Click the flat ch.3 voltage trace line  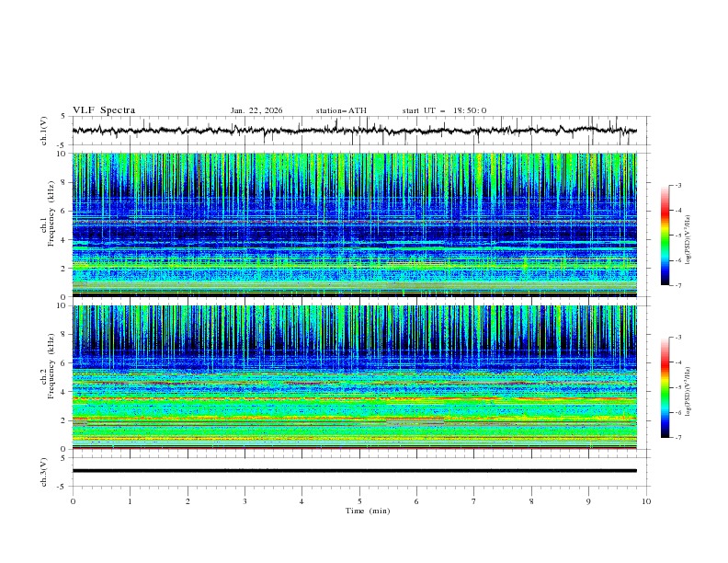(355, 471)
